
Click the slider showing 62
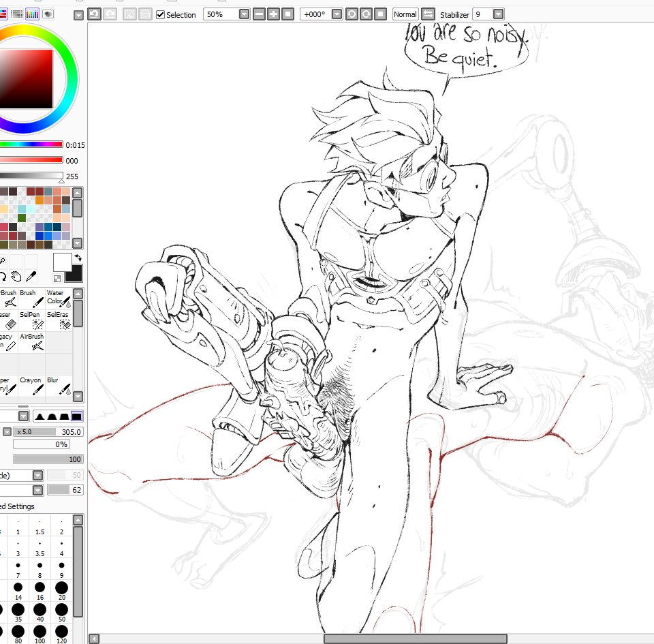point(65,490)
